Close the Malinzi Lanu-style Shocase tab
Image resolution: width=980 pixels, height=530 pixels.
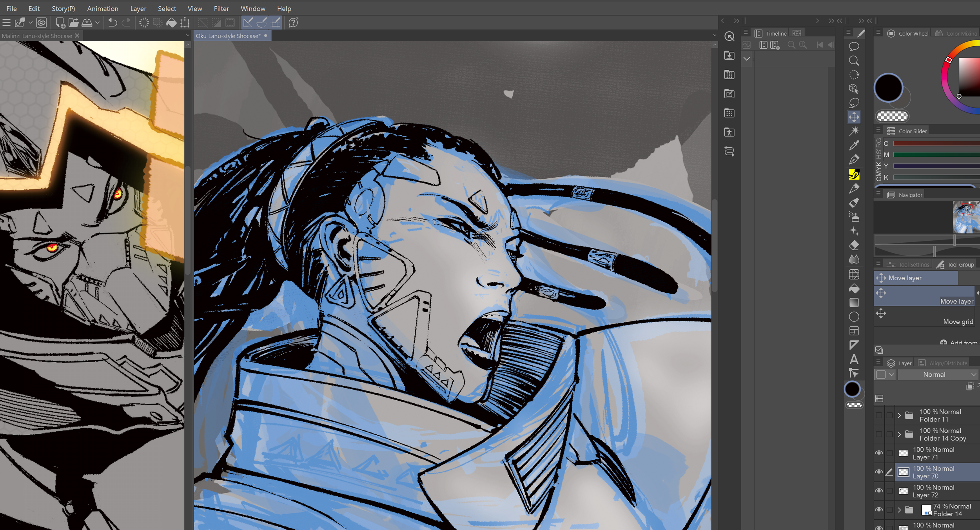point(77,36)
